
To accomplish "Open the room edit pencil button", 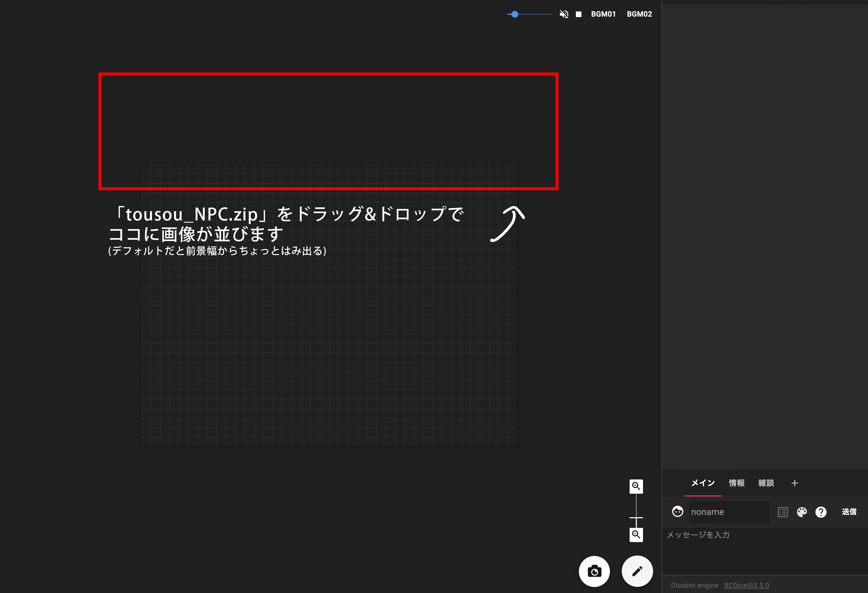I will pyautogui.click(x=637, y=571).
